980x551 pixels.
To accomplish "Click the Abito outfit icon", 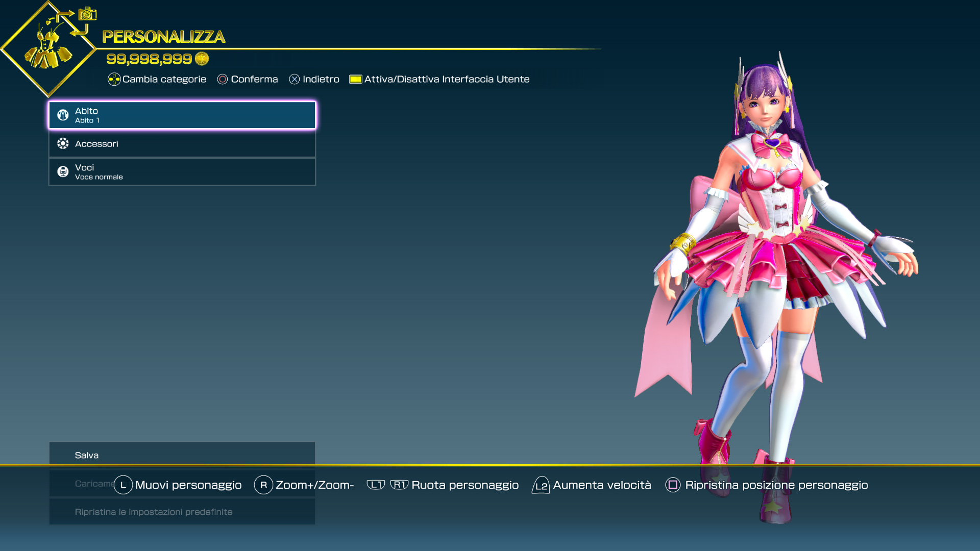I will tap(63, 115).
